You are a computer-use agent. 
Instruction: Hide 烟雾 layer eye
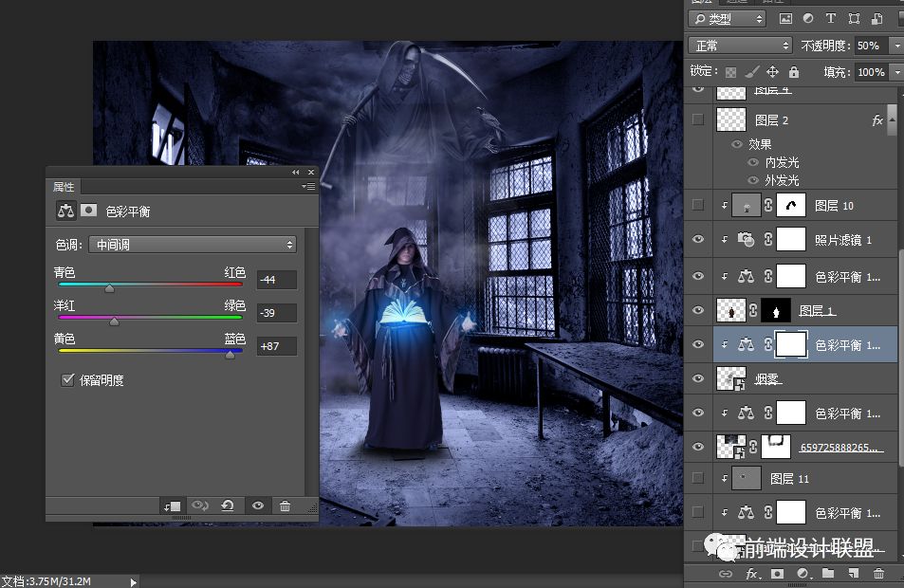point(697,378)
